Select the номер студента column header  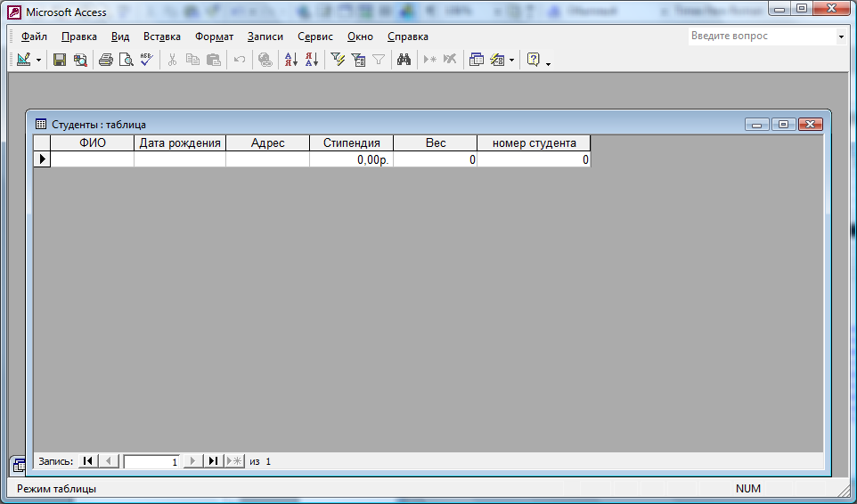534,143
